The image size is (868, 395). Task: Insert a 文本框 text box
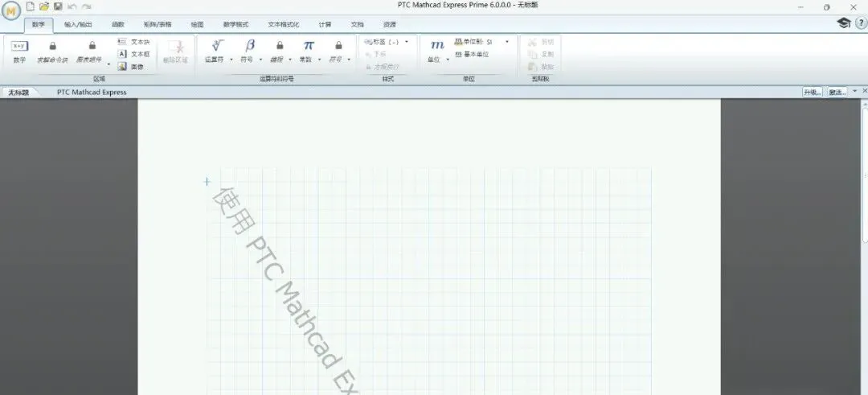[133, 54]
